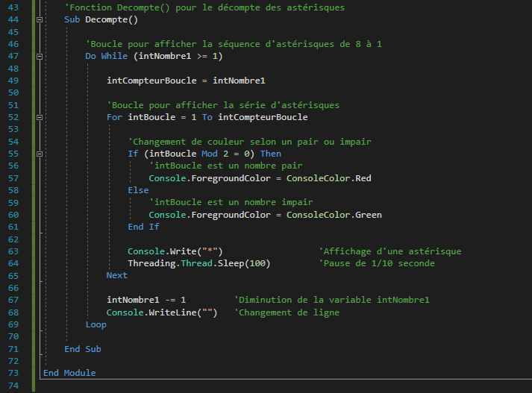
Task: Click the 'Sub' keyword before Decompte()
Action: 72,19
